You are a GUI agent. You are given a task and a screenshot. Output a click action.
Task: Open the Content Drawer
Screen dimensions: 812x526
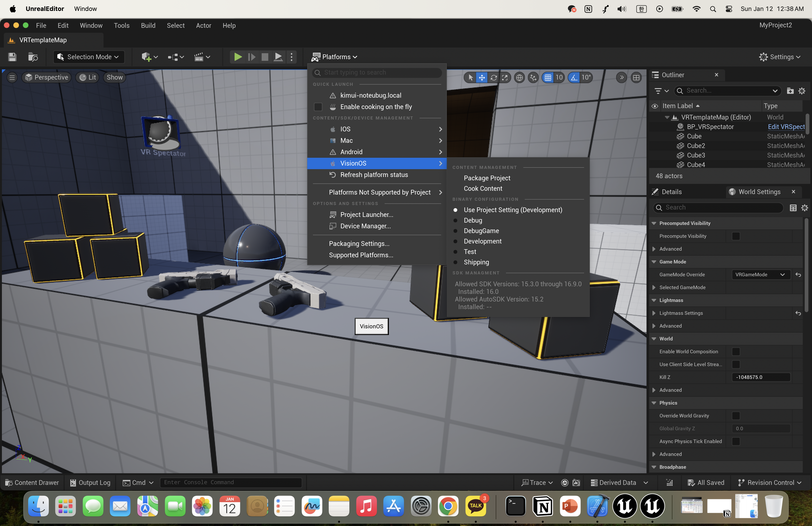tap(32, 483)
